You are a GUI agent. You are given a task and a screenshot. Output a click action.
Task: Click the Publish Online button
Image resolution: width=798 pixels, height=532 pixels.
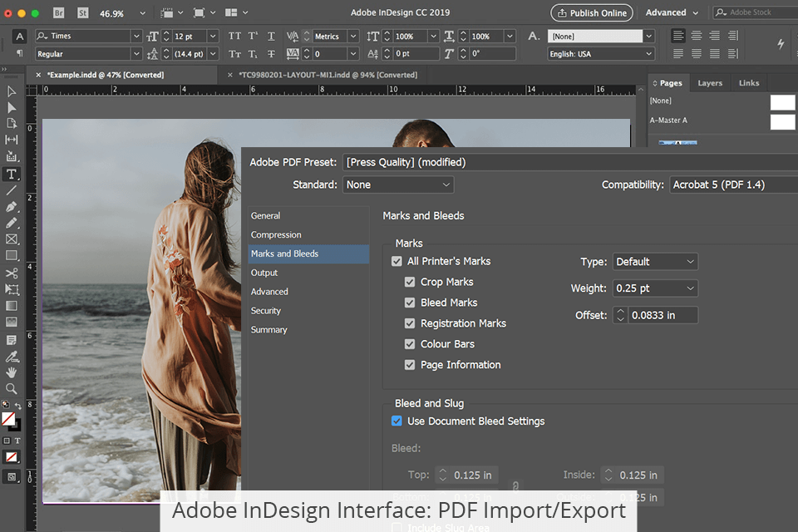[592, 12]
